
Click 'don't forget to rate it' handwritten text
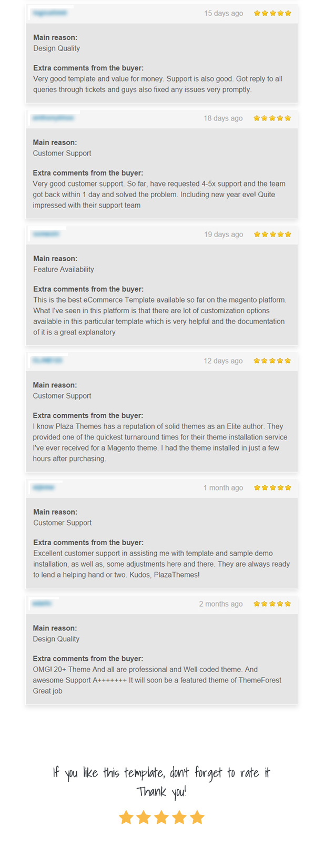pos(220,772)
